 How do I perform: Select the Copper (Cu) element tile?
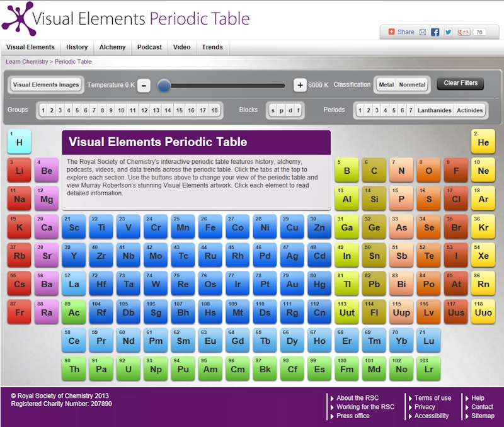[x=292, y=227]
